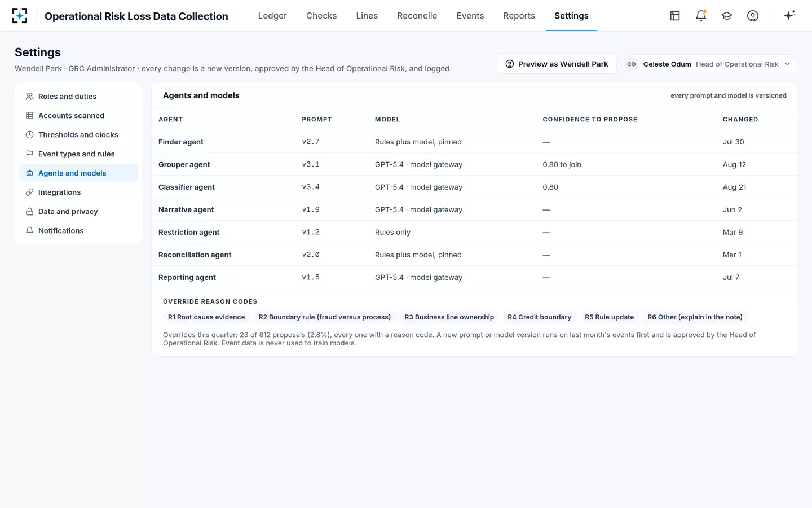Open the Reports tab

(x=519, y=16)
